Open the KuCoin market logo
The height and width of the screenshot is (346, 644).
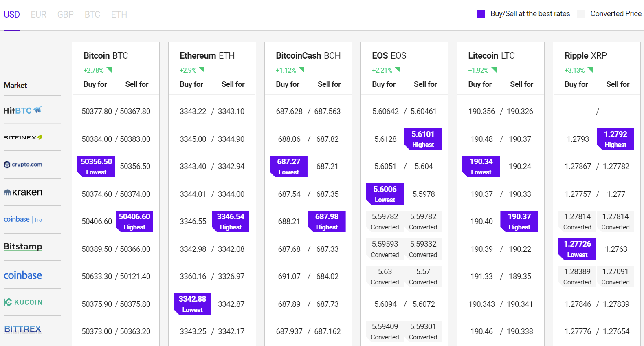(23, 302)
